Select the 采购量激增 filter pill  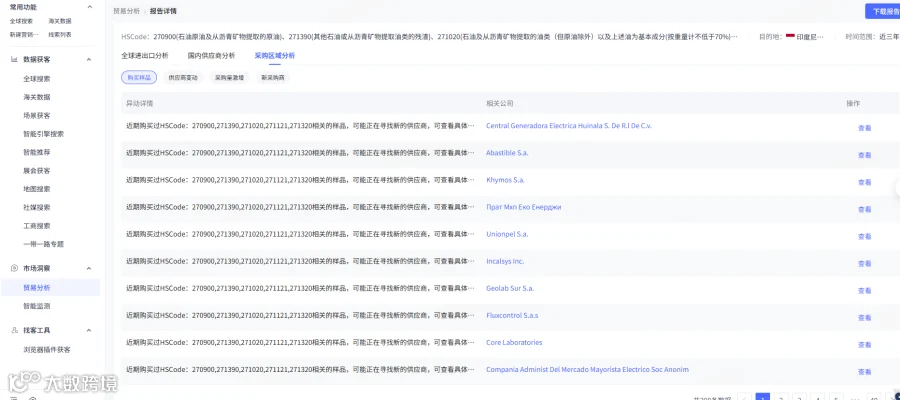pos(229,77)
